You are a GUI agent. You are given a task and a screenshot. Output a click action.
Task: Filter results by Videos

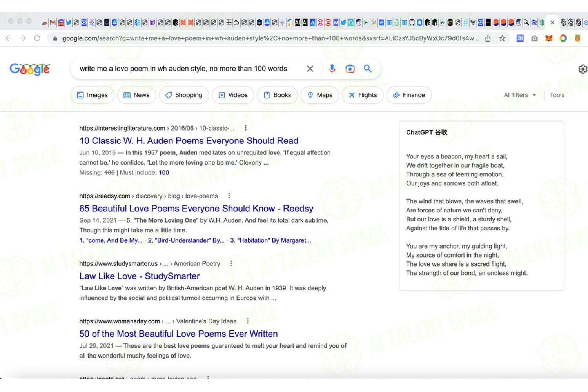point(233,95)
